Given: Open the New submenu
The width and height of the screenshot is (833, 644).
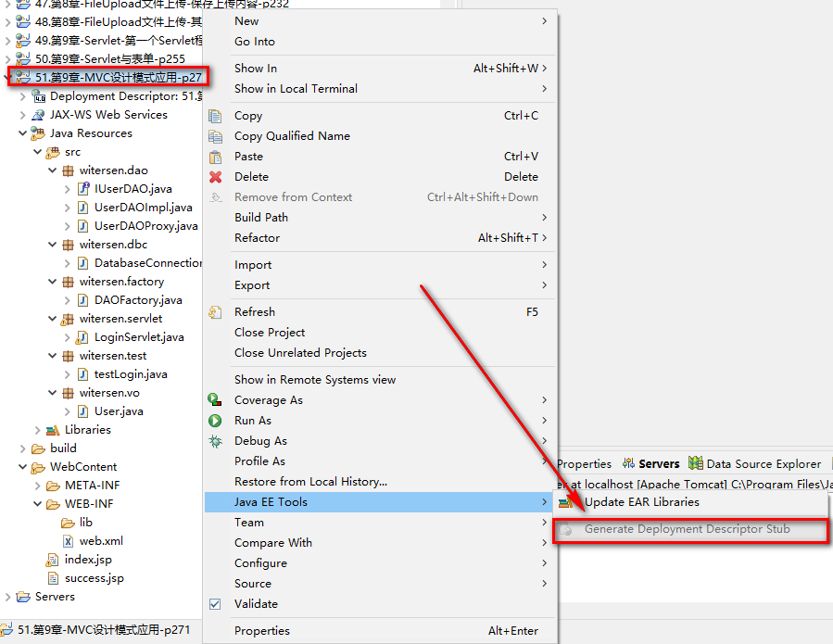Looking at the screenshot, I should click(381, 21).
